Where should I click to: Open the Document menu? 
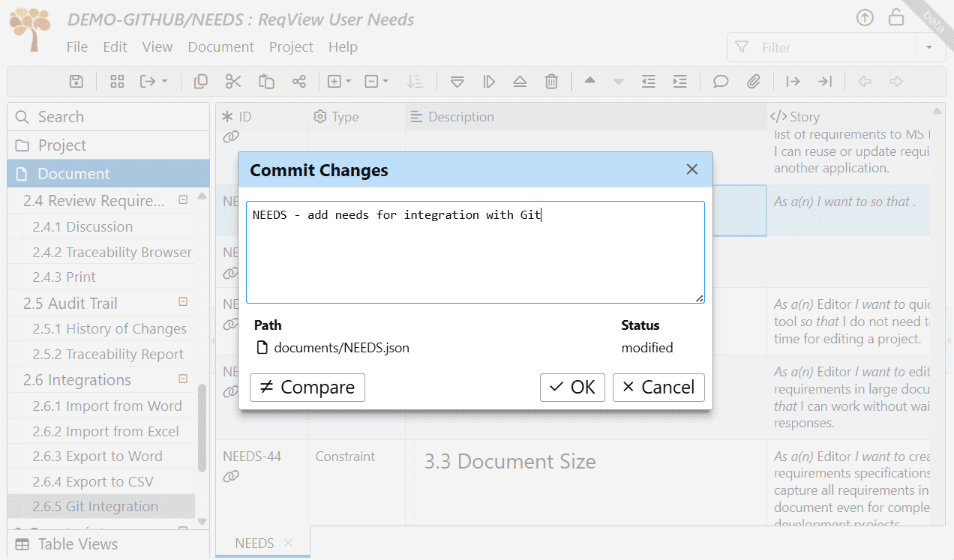tap(220, 46)
